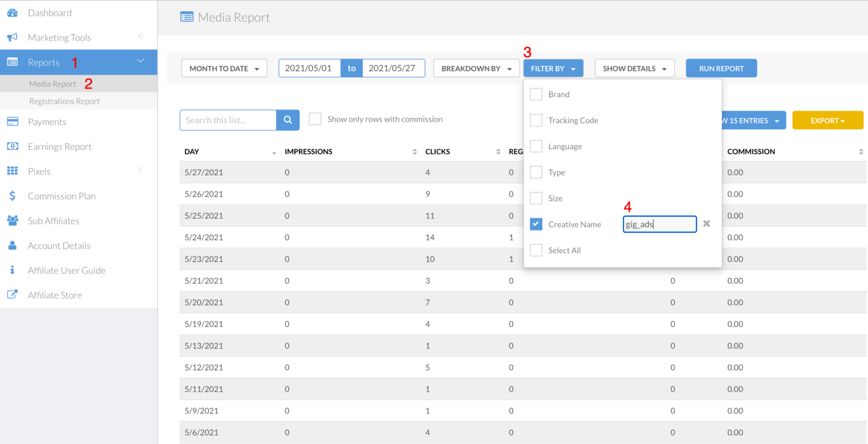Click the RUN REPORT button
868x444 pixels.
pyautogui.click(x=721, y=68)
